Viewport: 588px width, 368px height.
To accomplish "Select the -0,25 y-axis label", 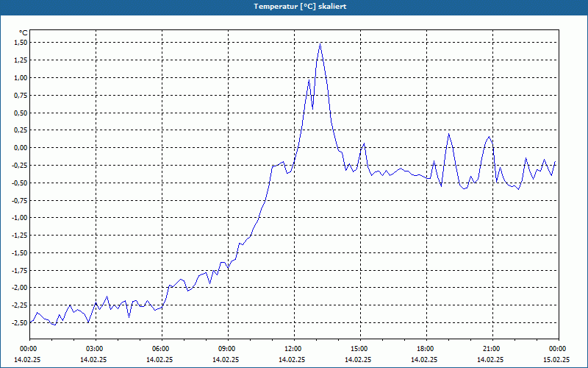I will pyautogui.click(x=20, y=165).
